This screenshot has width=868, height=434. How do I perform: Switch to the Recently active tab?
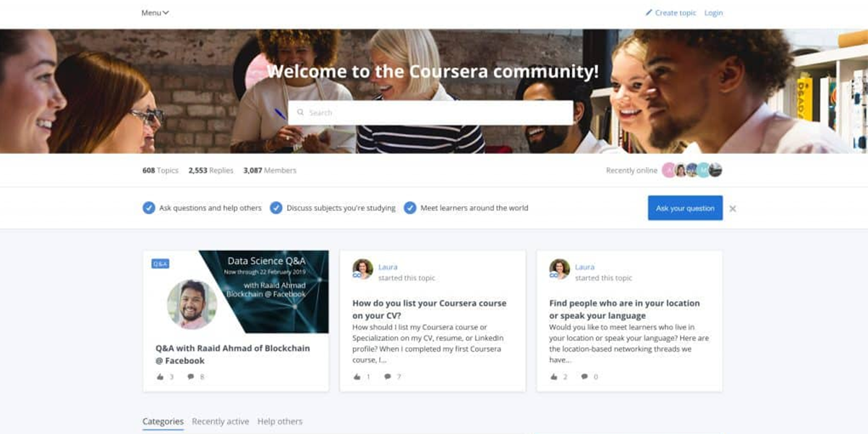(221, 421)
